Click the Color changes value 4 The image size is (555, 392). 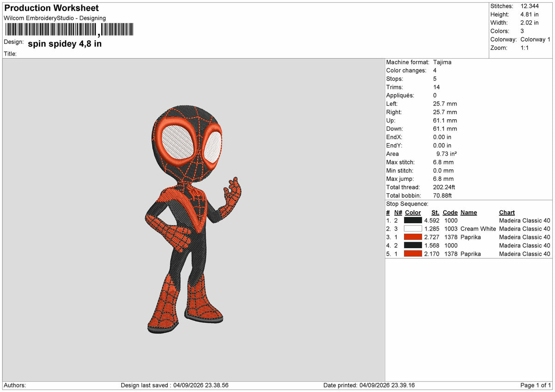point(435,71)
